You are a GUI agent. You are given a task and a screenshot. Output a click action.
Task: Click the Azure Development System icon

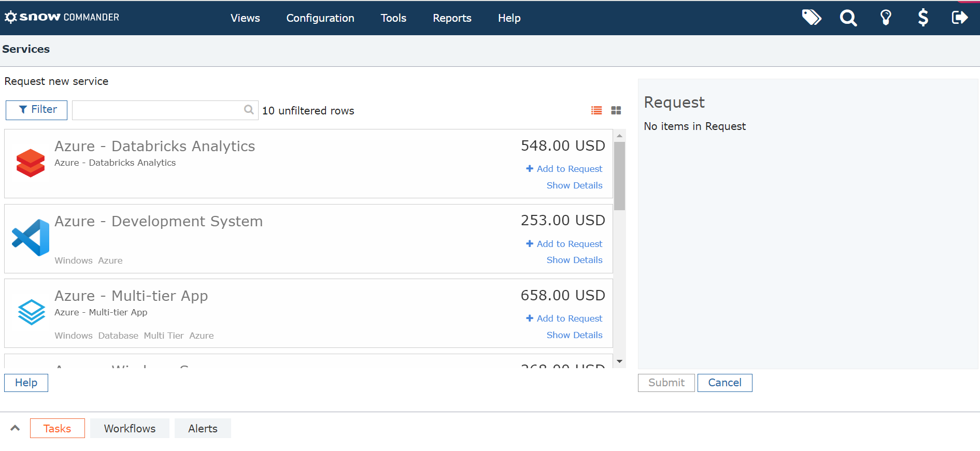point(31,238)
